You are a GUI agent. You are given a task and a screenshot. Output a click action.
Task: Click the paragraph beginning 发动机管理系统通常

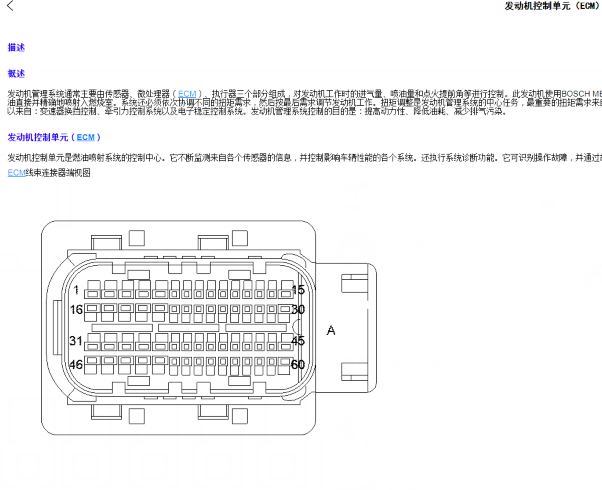(x=305, y=103)
